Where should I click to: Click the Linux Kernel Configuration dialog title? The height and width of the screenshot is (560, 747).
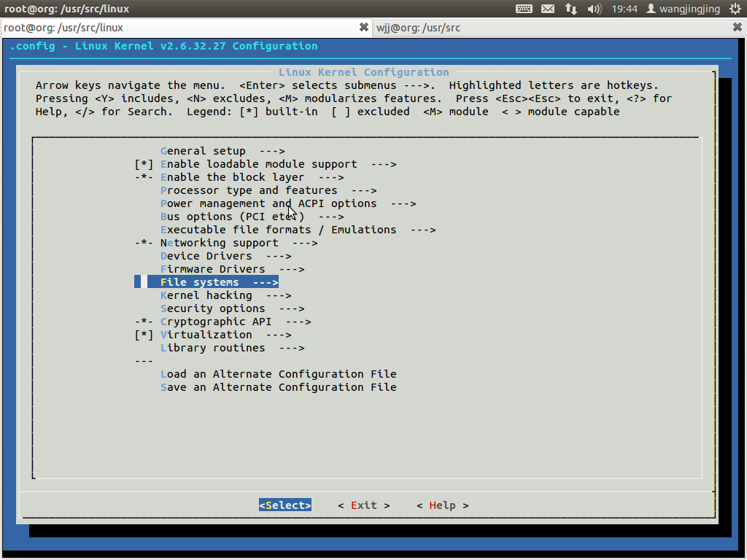point(364,72)
